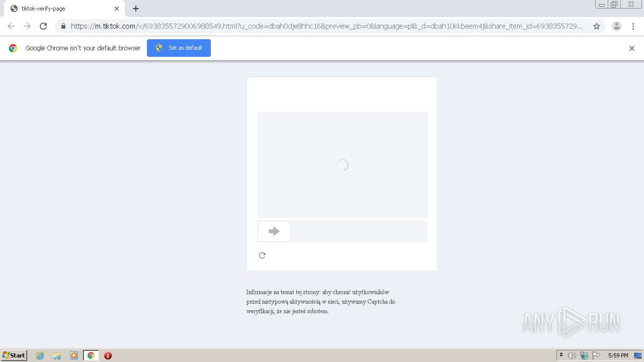
Task: Click the Chrome taskbar icon
Action: point(91,355)
